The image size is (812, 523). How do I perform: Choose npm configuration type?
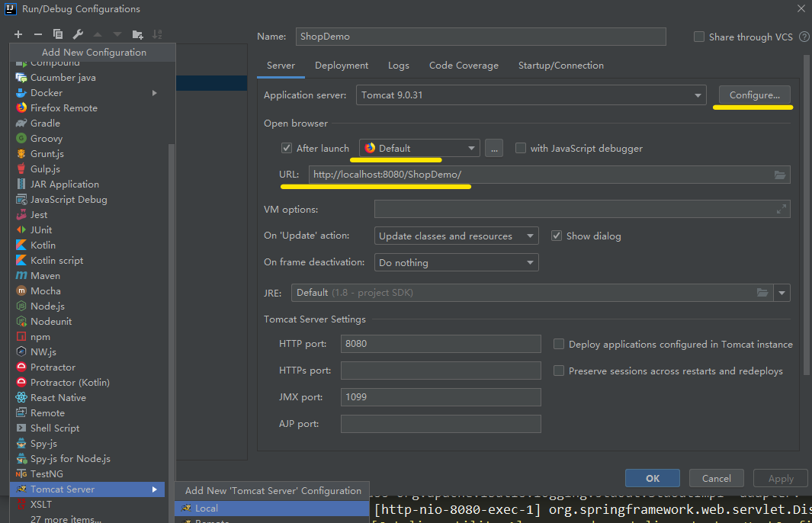[x=88, y=336]
